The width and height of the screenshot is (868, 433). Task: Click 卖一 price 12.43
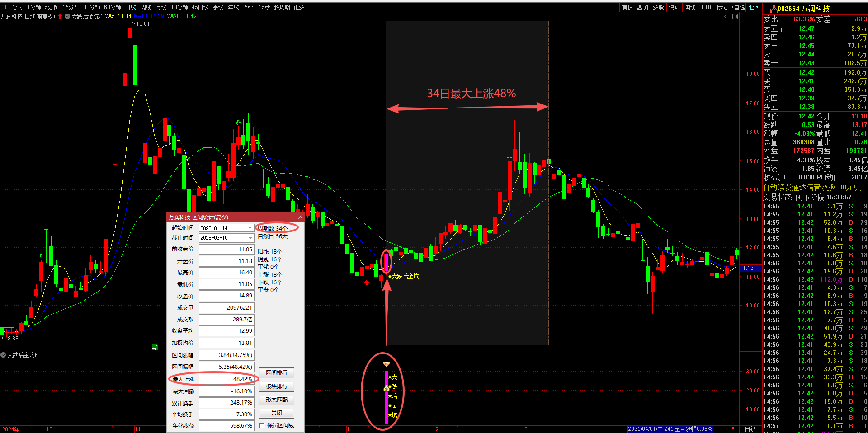tap(807, 63)
